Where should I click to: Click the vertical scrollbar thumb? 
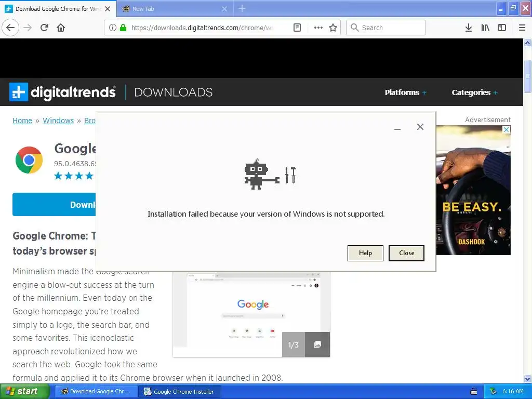click(528, 76)
